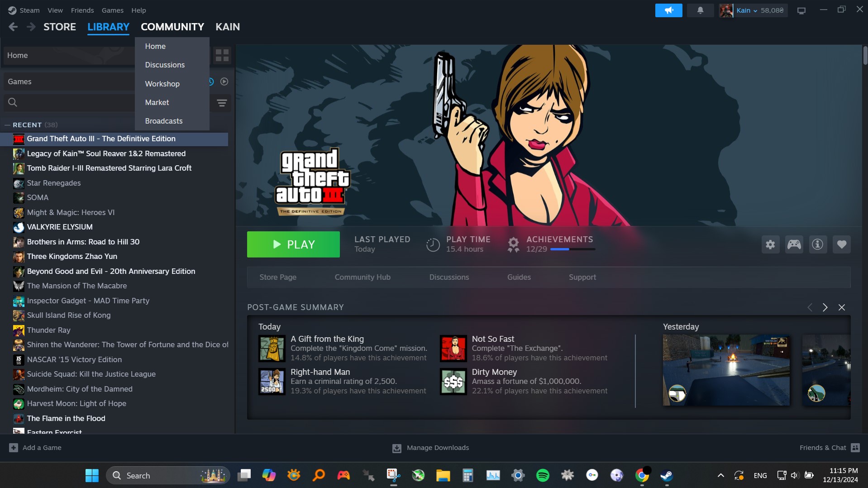Select Market from Community dropdown
Image resolution: width=868 pixels, height=488 pixels.
(172, 102)
